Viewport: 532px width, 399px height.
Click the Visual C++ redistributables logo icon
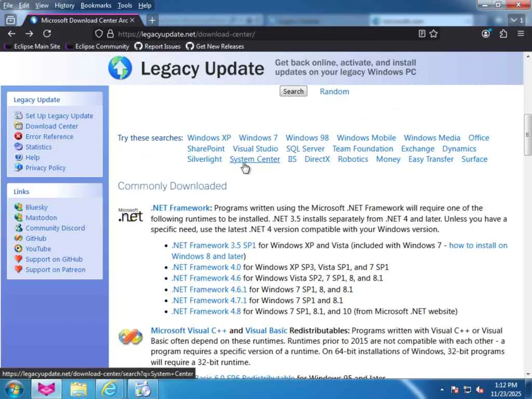130,337
